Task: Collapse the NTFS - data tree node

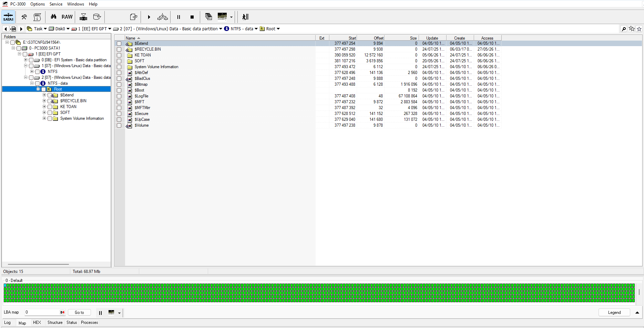Action: (x=32, y=83)
